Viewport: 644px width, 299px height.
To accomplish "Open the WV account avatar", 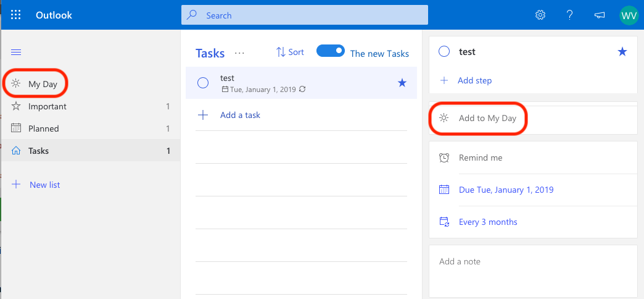I will pyautogui.click(x=629, y=15).
